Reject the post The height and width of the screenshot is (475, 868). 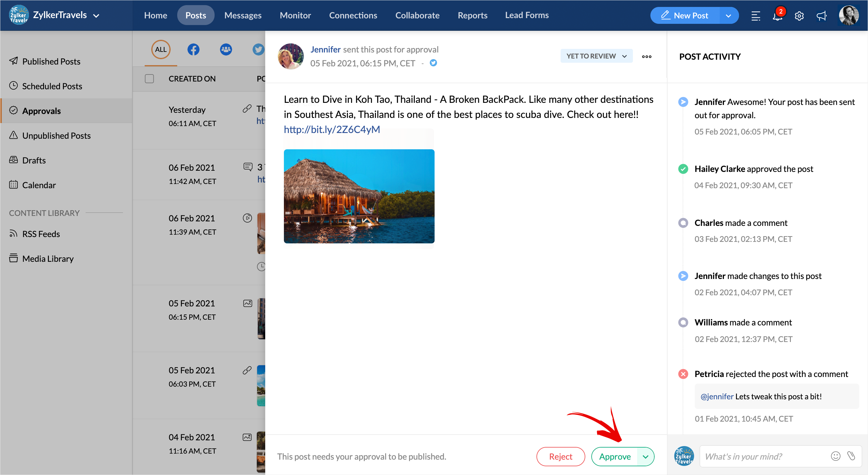(560, 457)
